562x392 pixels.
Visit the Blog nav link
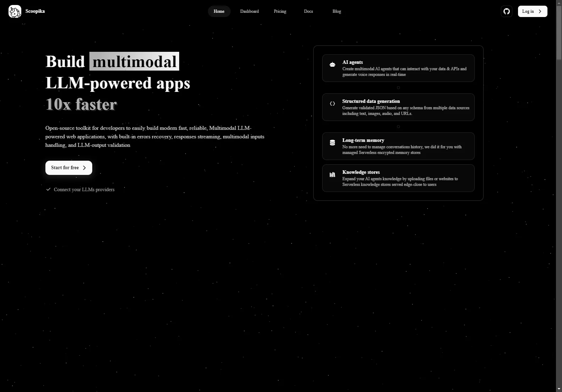click(x=337, y=11)
